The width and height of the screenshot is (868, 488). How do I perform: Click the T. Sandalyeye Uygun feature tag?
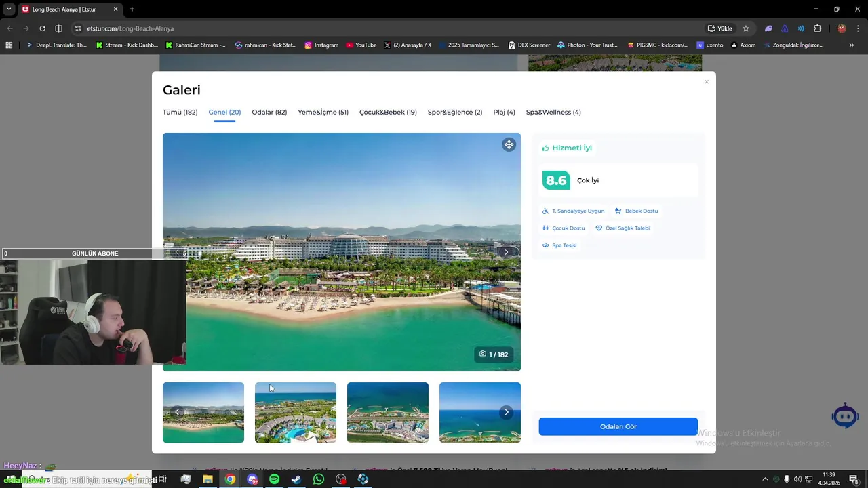pyautogui.click(x=573, y=211)
